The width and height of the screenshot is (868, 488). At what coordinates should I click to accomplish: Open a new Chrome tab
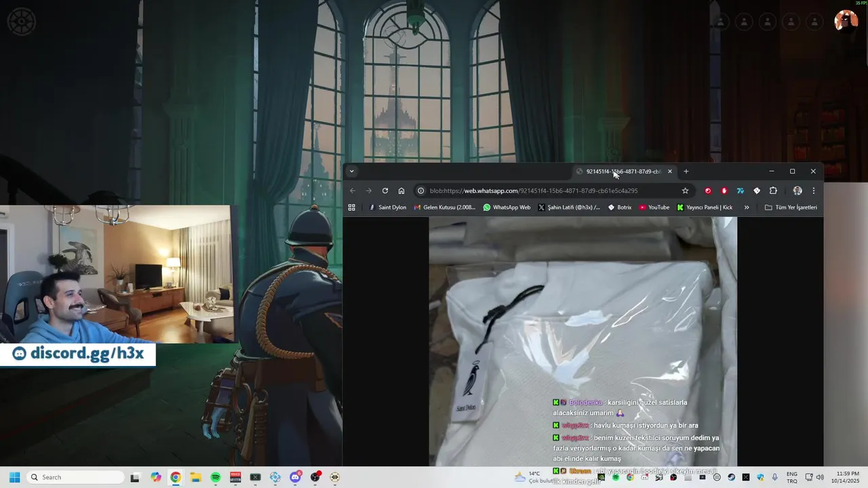(686, 171)
